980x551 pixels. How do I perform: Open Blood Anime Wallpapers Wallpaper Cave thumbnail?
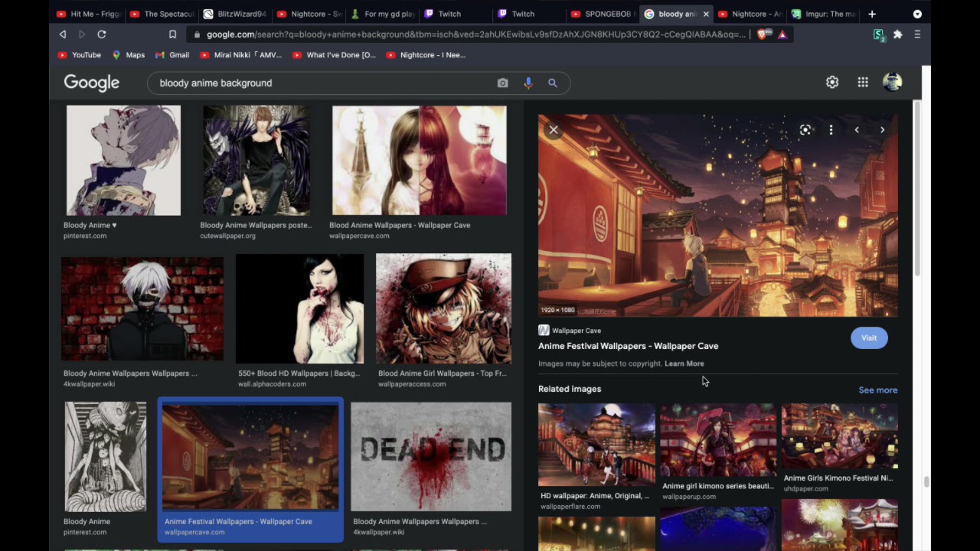pyautogui.click(x=419, y=161)
